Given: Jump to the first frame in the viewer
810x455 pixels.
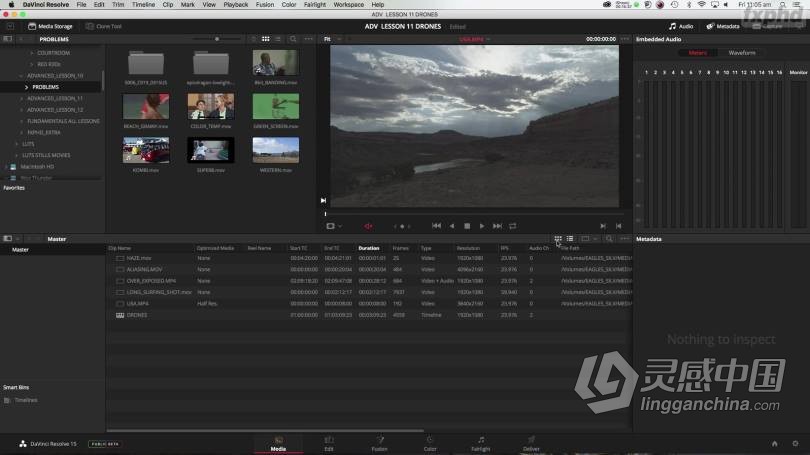Looking at the screenshot, I should [x=436, y=226].
